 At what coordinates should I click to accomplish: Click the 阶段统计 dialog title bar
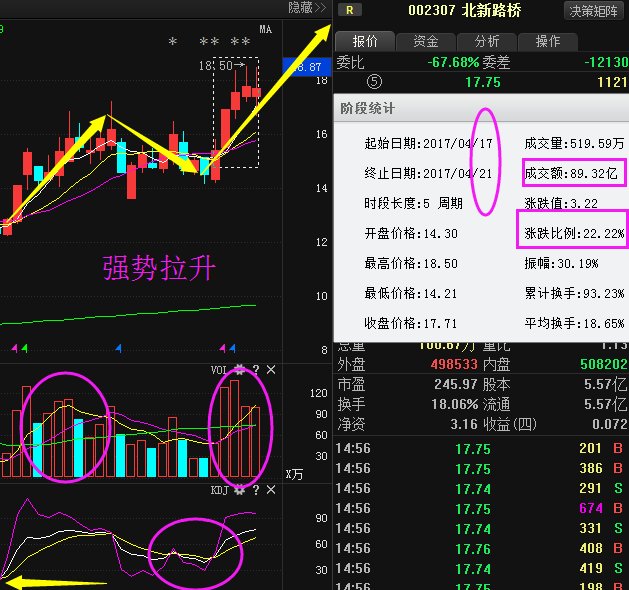480,108
